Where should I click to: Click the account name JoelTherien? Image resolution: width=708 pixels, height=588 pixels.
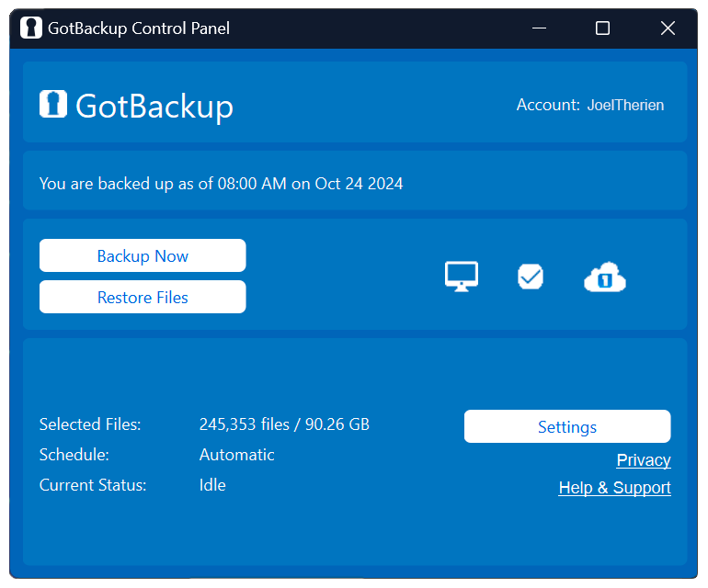click(x=625, y=105)
